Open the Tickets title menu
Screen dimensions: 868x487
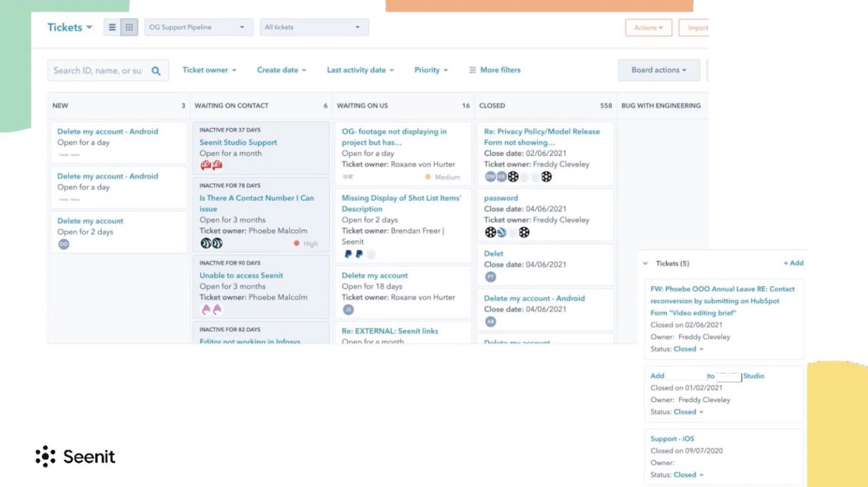point(70,27)
